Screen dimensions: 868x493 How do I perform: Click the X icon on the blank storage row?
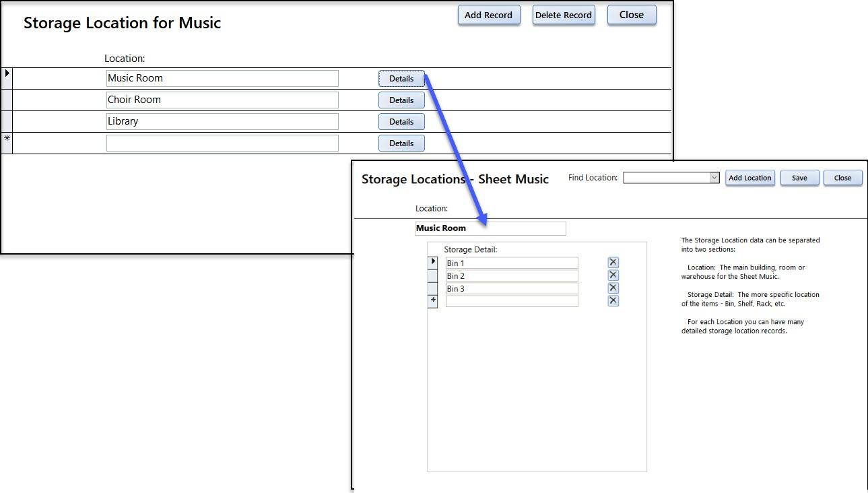point(613,301)
